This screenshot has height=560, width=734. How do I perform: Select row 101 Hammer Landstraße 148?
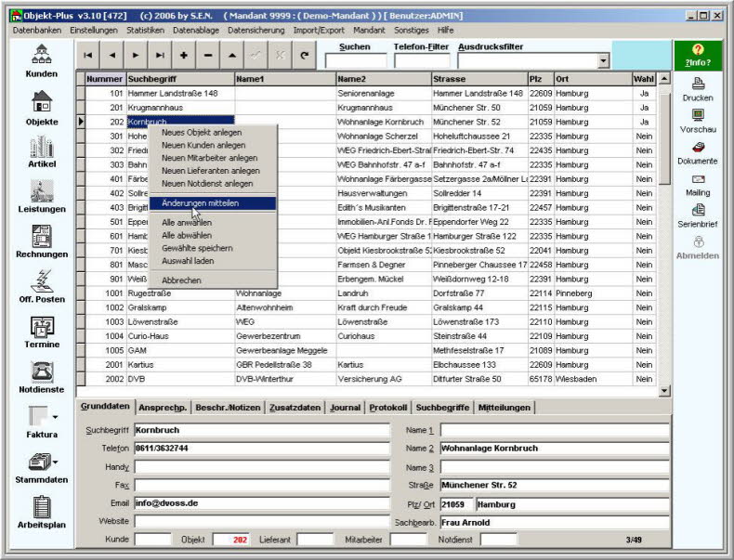click(x=366, y=94)
